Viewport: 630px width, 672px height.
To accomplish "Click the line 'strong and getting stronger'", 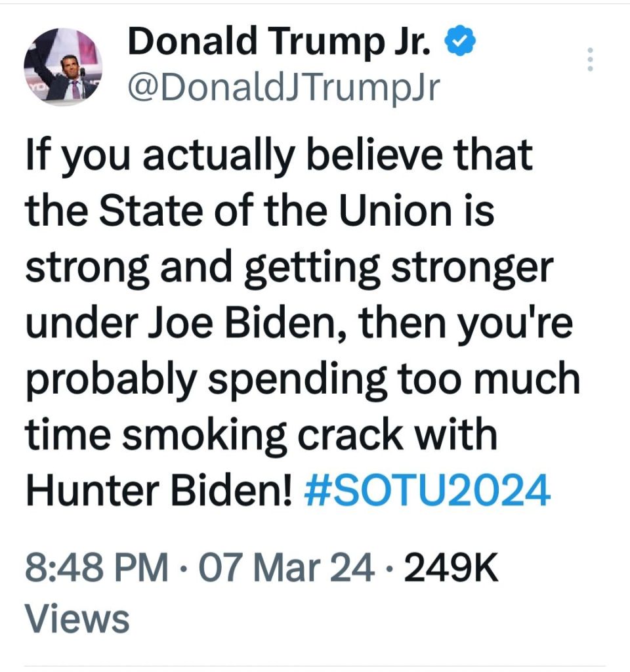I will point(289,269).
